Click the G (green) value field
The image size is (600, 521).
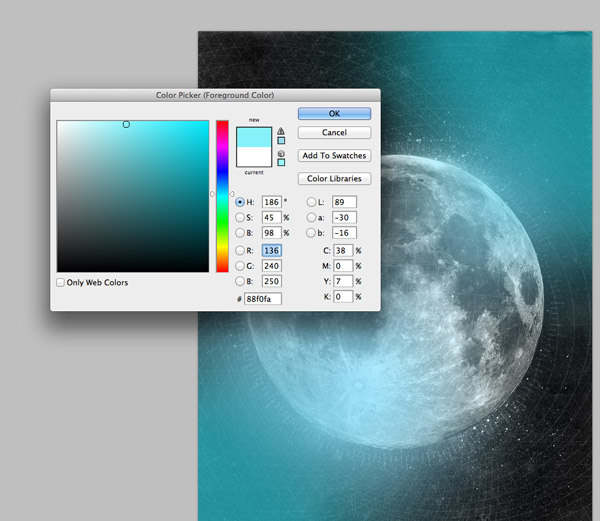tap(271, 266)
